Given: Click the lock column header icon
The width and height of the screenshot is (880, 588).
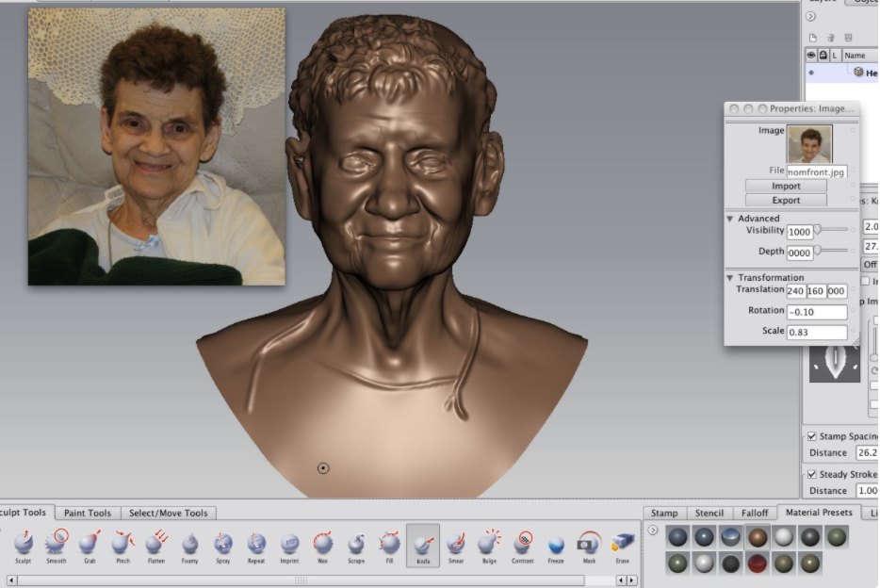Looking at the screenshot, I should (823, 55).
